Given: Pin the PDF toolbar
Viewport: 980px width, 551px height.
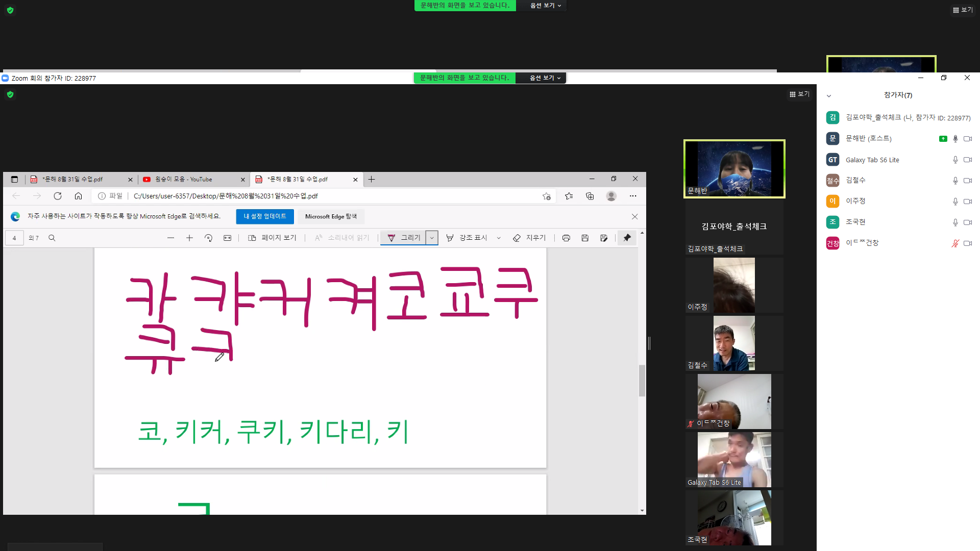Looking at the screenshot, I should click(627, 238).
